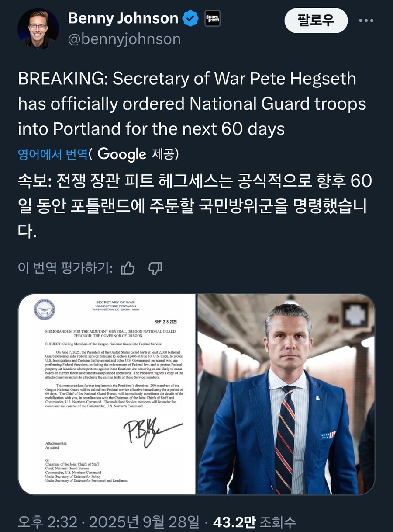Click the 오후 2:32 post time
The height and width of the screenshot is (532, 393).
coord(48,522)
